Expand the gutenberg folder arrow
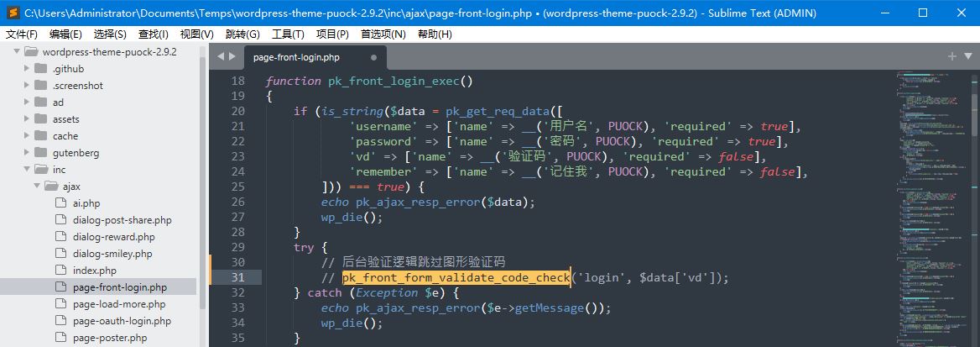980x347 pixels. click(27, 153)
